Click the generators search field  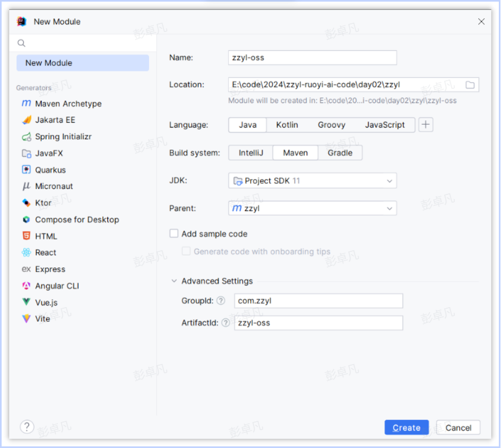coord(83,43)
